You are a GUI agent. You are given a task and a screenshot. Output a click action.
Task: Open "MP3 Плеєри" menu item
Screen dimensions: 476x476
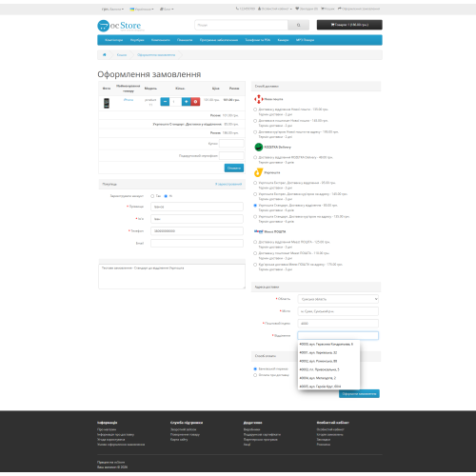[x=305, y=40]
